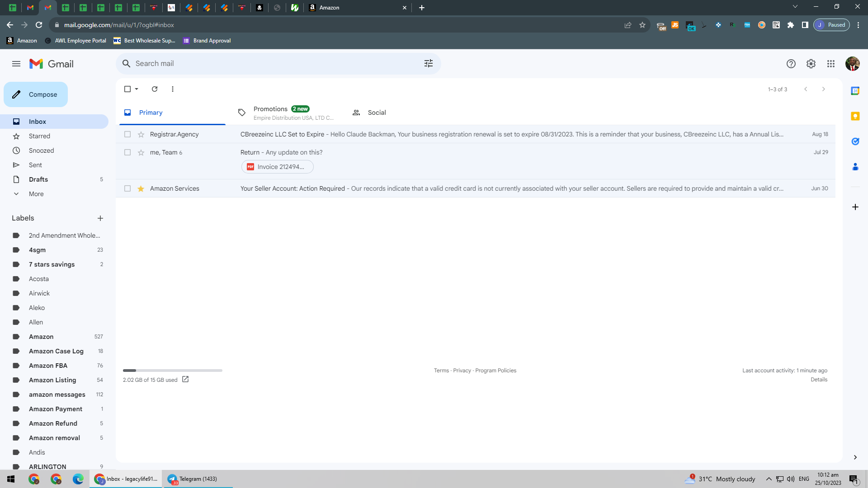Open the Terms link
Screen dimensions: 868x488
coord(441,371)
